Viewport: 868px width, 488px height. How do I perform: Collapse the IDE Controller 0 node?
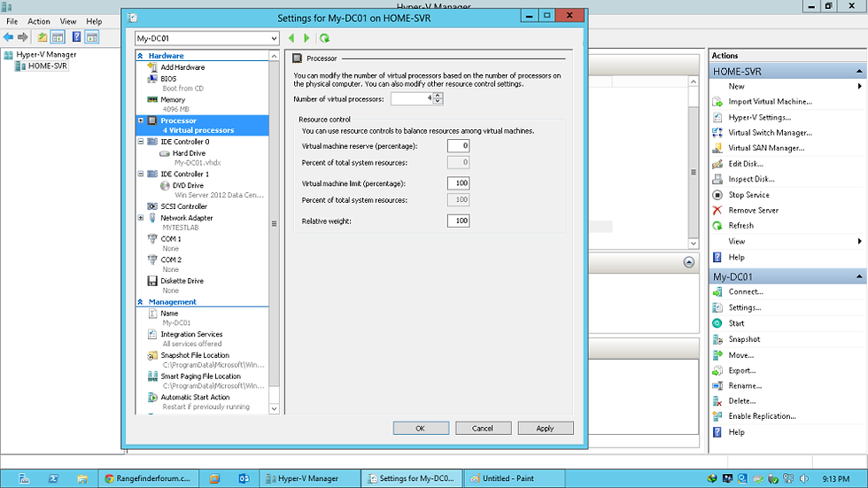(x=141, y=142)
